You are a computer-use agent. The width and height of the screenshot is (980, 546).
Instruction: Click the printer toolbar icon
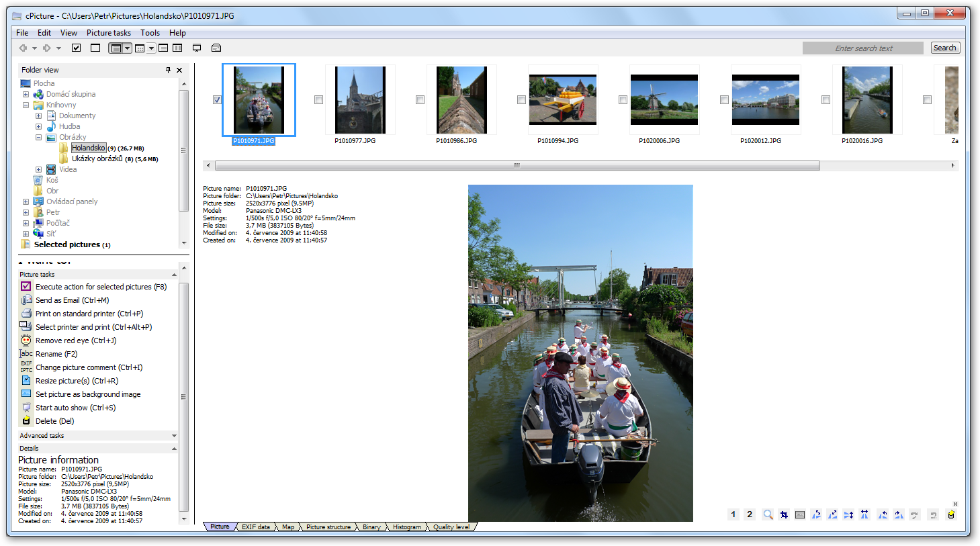click(216, 48)
